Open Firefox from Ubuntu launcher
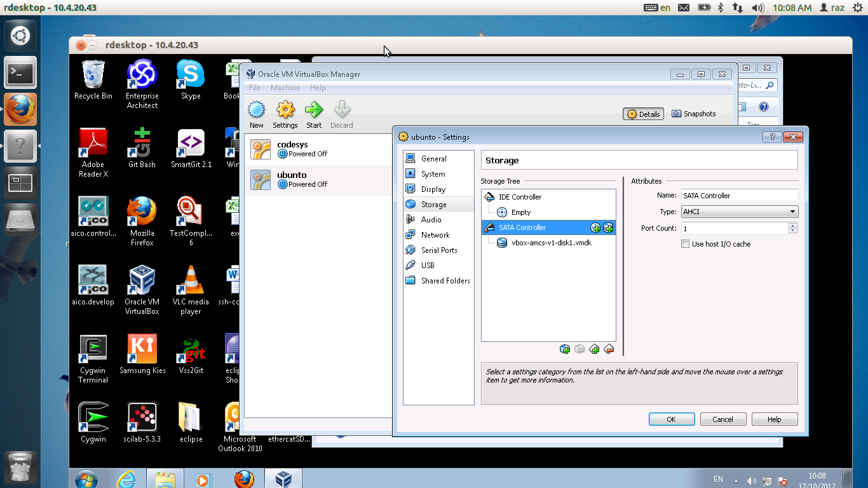The width and height of the screenshot is (868, 488). point(20,109)
